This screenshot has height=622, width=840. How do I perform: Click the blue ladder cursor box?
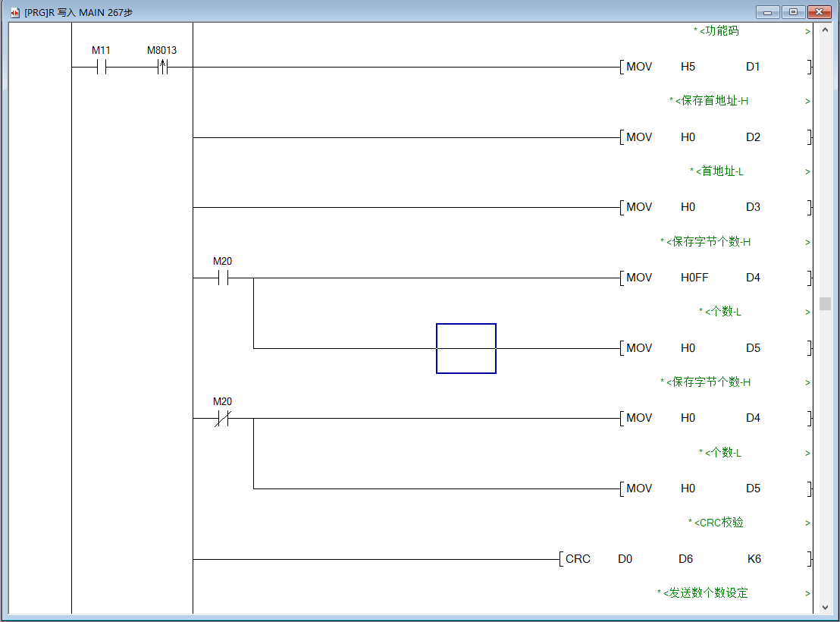pos(466,348)
